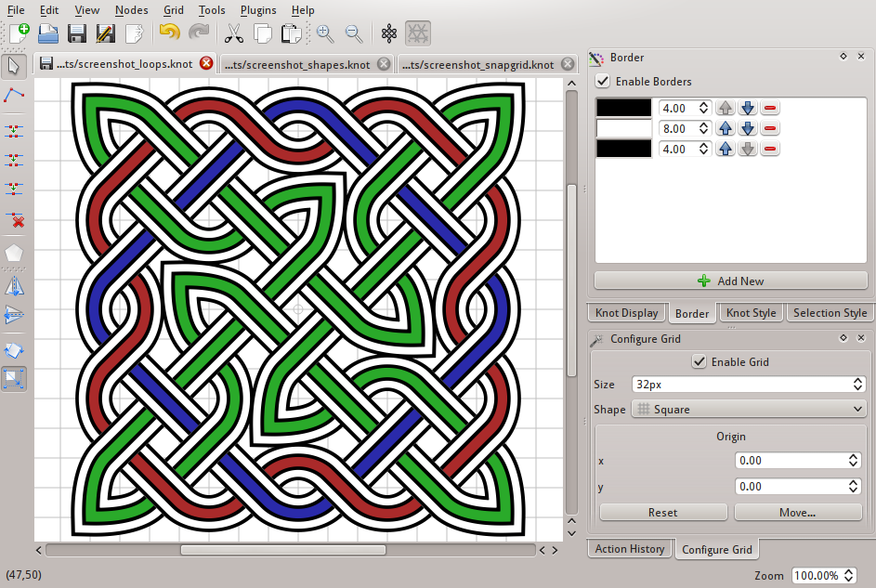Image resolution: width=876 pixels, height=588 pixels.
Task: Click the grid origin Reset button
Action: coord(663,512)
